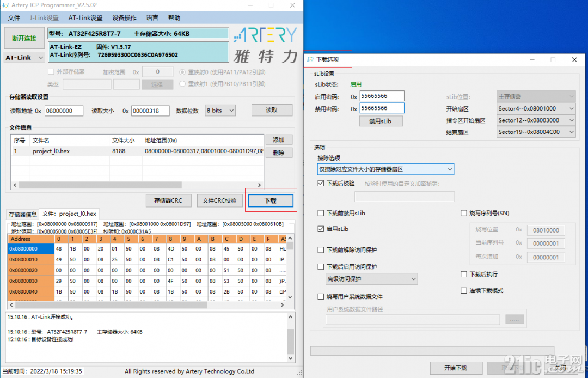The height and width of the screenshot is (378, 588).
Task: Open the AT-Link adapter dropdown
Action: pos(24,58)
